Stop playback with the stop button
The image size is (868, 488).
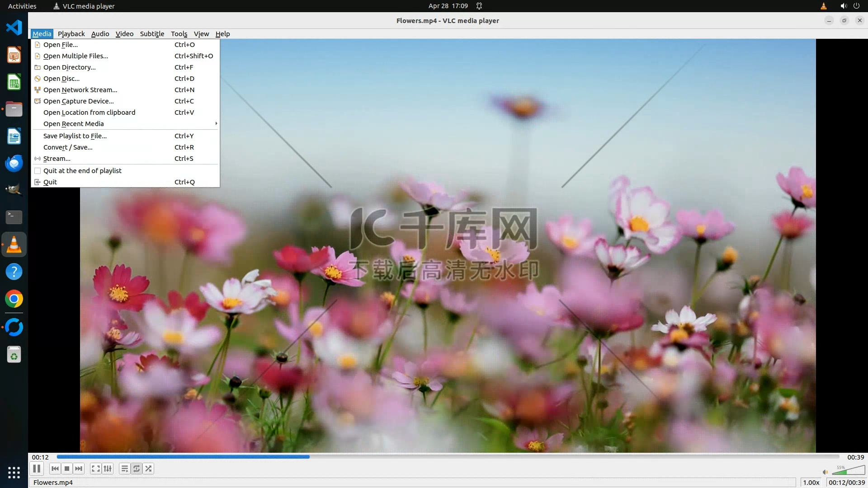coord(67,469)
